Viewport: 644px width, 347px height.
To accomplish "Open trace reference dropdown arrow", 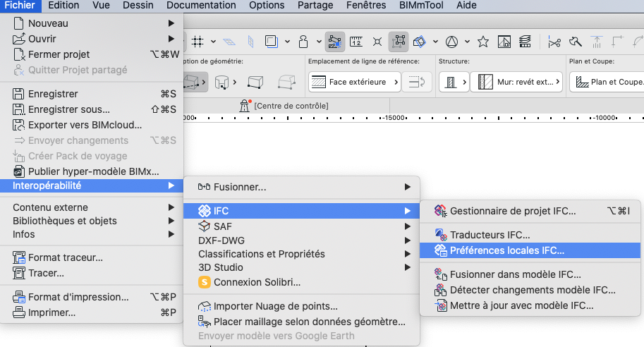I will tap(287, 42).
